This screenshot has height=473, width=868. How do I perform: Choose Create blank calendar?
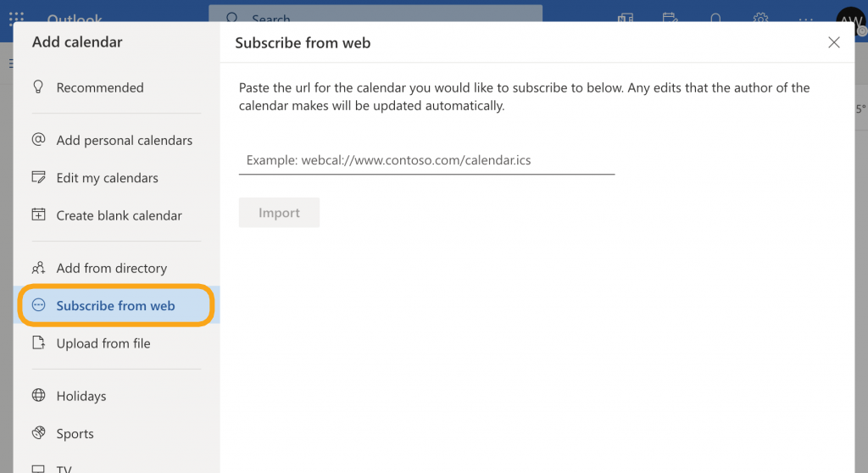coord(119,215)
